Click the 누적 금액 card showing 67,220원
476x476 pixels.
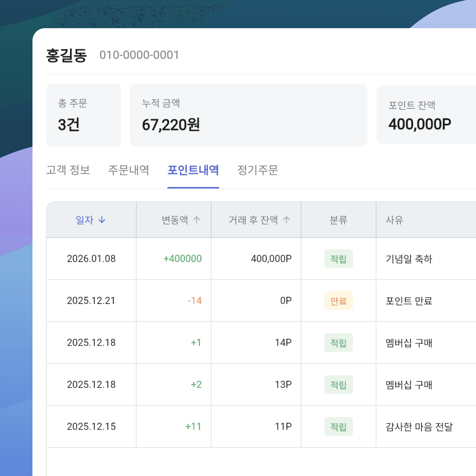click(x=249, y=115)
